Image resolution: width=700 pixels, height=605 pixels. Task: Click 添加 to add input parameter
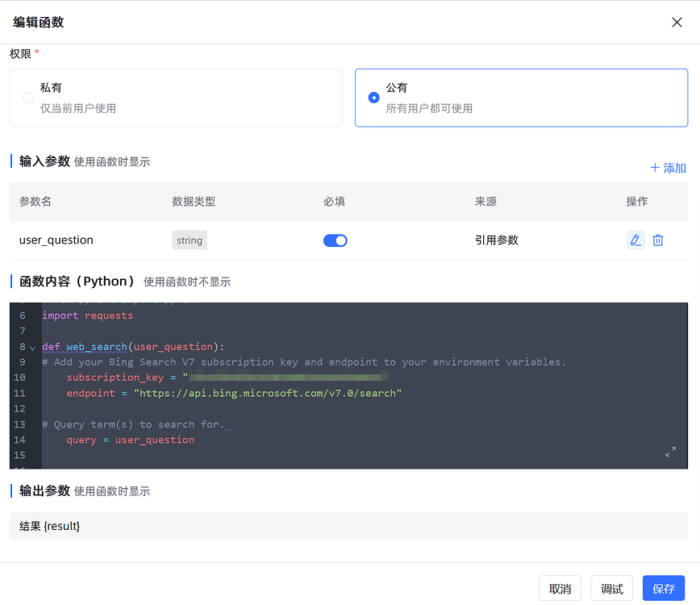(668, 168)
